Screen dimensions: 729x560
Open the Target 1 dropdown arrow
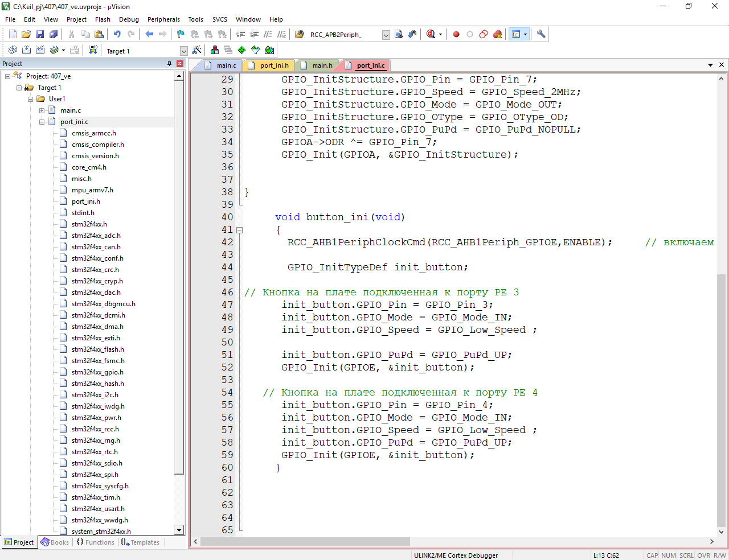coord(183,51)
